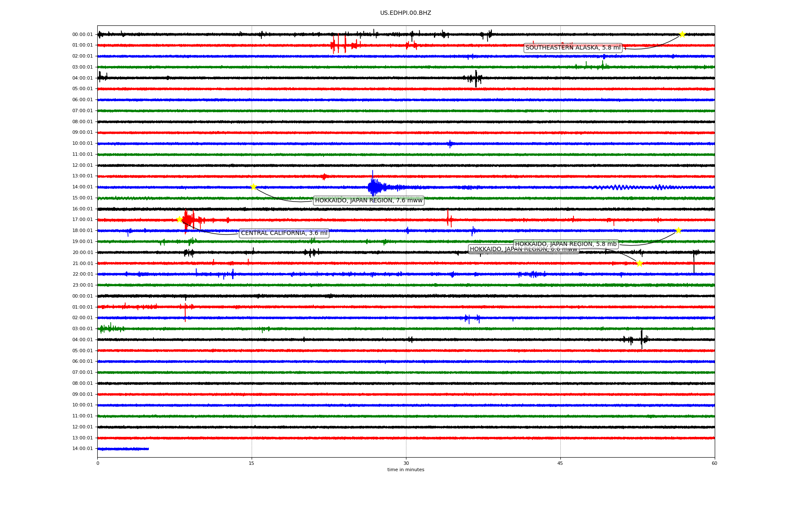Click the short blue trace at the plot bottom
Image resolution: width=812 pixels, height=508 pixels.
pos(123,449)
